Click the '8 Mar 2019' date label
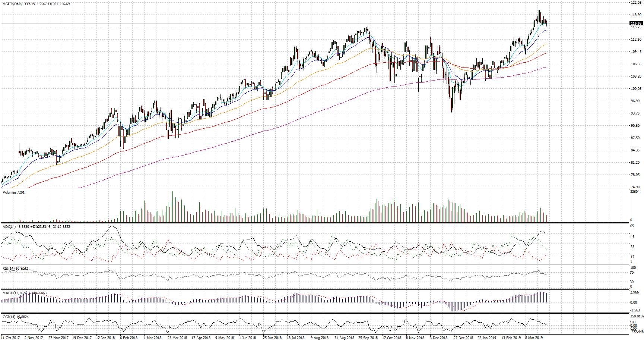644x342 pixels. point(534,338)
